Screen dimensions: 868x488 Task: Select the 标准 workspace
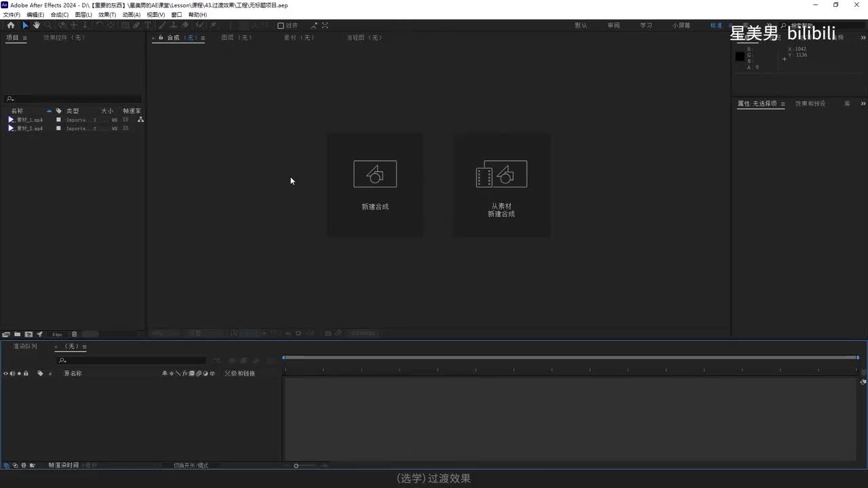(716, 26)
